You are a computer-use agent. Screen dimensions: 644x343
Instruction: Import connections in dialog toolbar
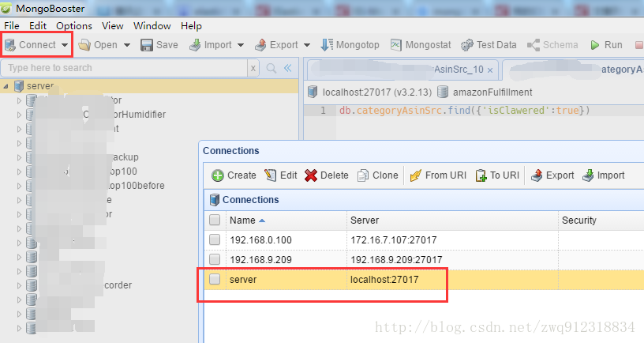point(603,175)
